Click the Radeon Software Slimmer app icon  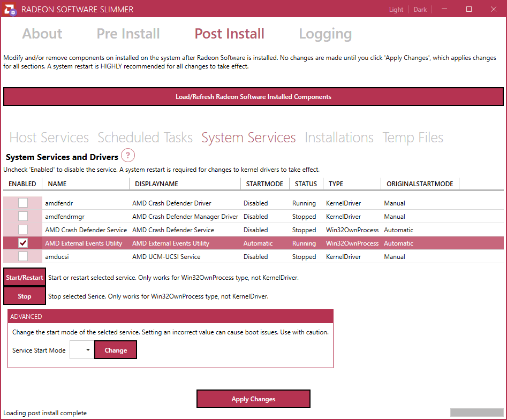(x=10, y=10)
